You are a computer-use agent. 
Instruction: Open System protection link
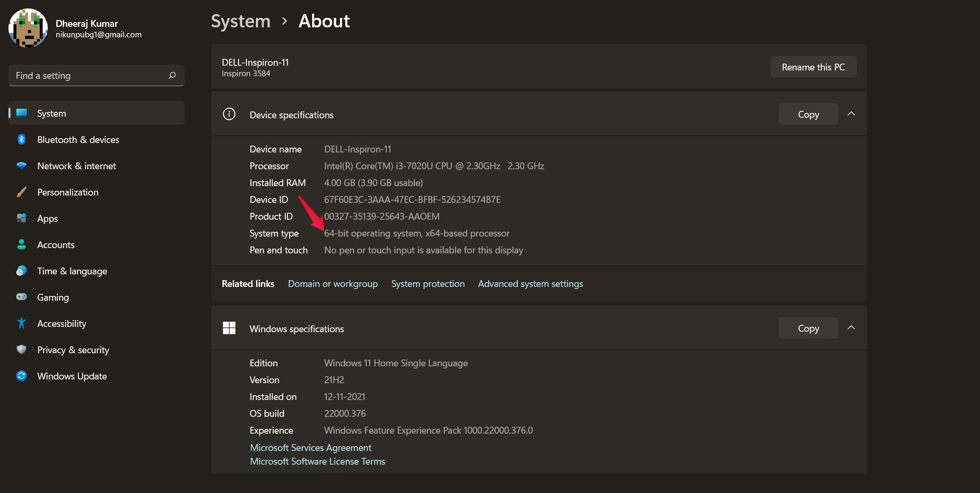click(428, 284)
